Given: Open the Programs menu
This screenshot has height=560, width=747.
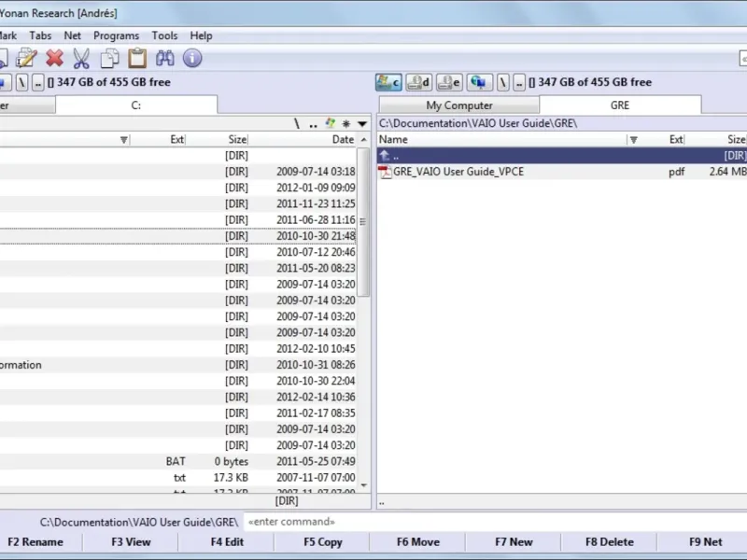Looking at the screenshot, I should tap(116, 35).
